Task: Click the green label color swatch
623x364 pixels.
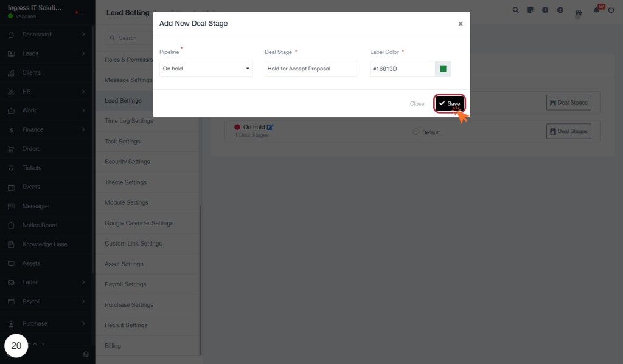Action: pyautogui.click(x=443, y=69)
